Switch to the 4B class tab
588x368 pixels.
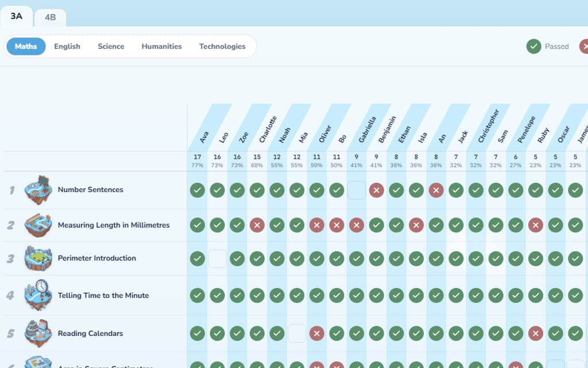click(x=51, y=17)
